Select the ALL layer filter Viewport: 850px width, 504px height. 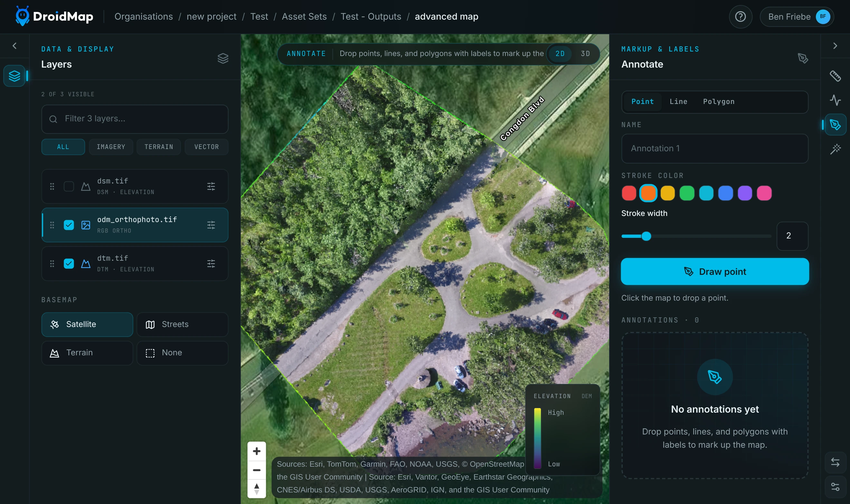[63, 147]
